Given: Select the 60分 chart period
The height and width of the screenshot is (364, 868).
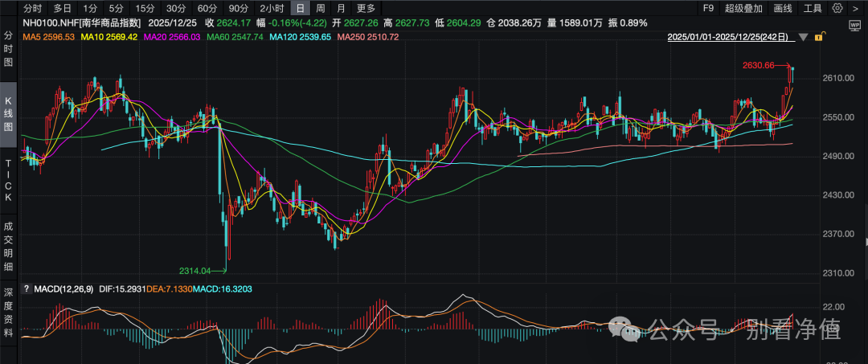Looking at the screenshot, I should coord(207,8).
